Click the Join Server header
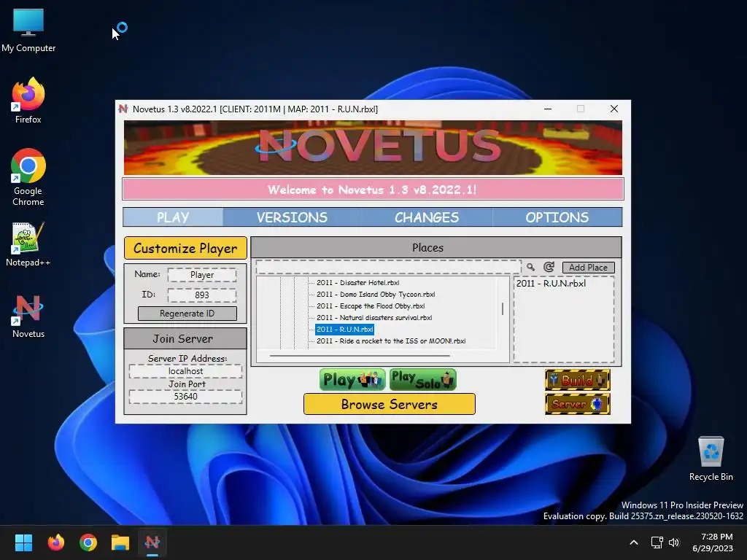 point(185,338)
